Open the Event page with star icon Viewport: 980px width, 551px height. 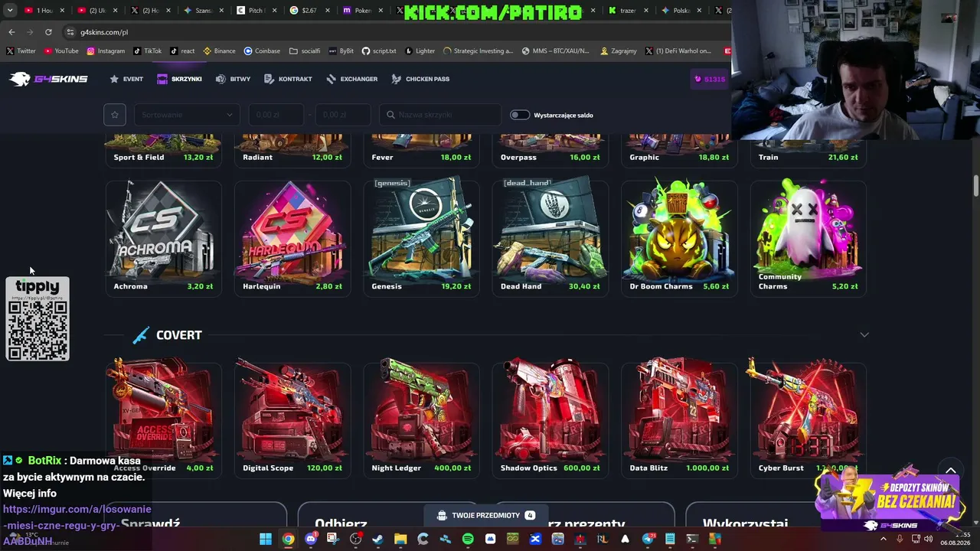pos(126,79)
